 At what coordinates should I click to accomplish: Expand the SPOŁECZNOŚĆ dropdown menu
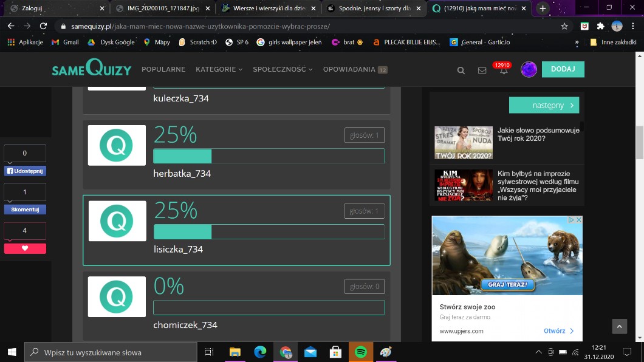point(283,69)
